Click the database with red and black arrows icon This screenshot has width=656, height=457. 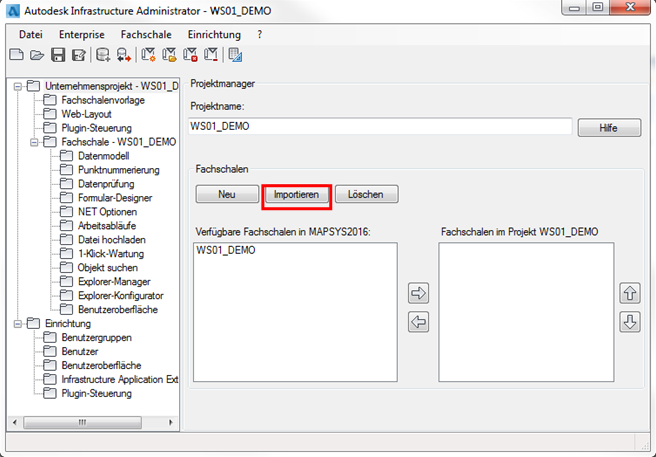click(123, 55)
